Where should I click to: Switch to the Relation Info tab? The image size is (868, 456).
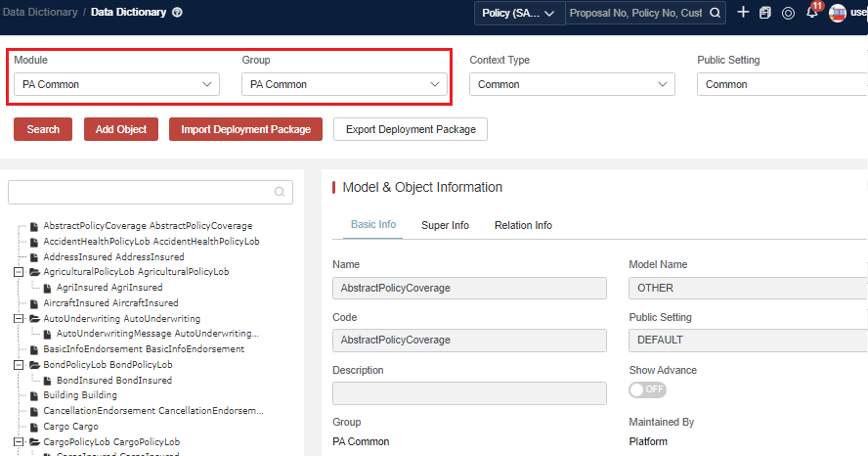coord(523,225)
